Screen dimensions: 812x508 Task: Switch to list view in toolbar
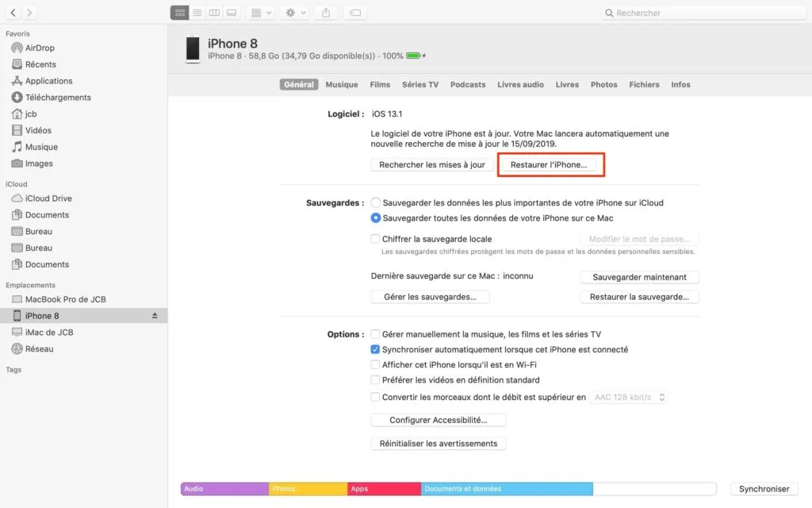tap(197, 13)
